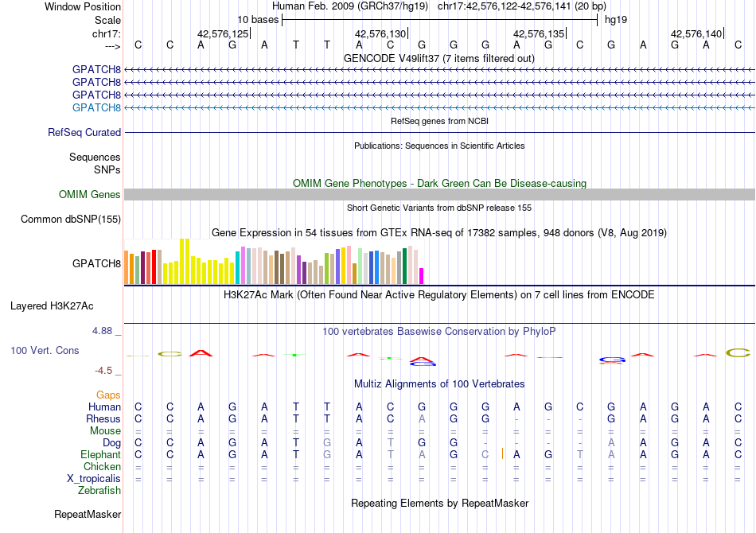Image resolution: width=756 pixels, height=533 pixels.
Task: Click the Repeating Elements by RepeatMasker title
Action: point(439,504)
